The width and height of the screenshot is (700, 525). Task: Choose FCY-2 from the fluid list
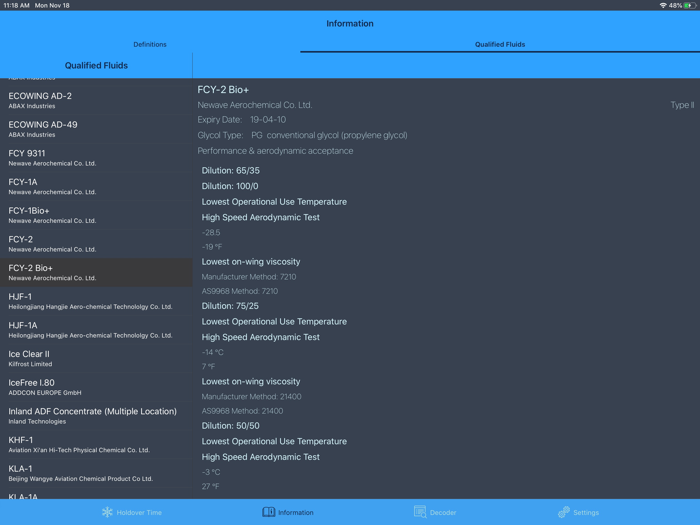pos(96,243)
